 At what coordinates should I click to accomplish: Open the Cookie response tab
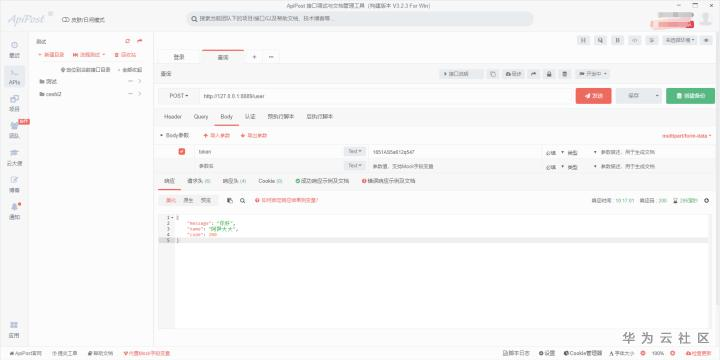[270, 181]
